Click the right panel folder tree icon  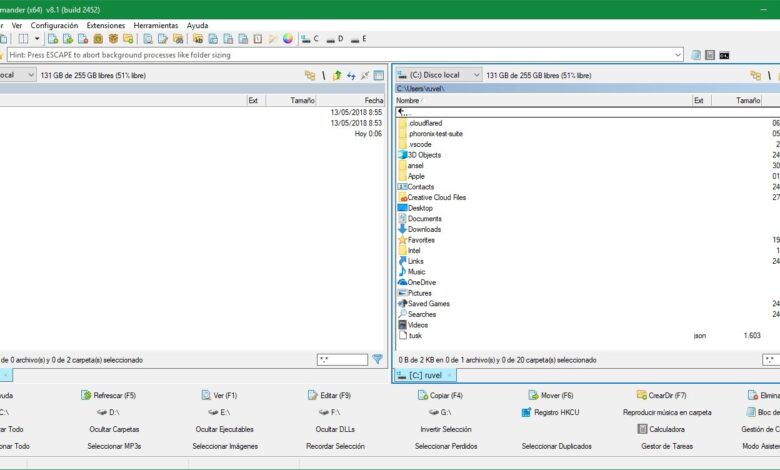pyautogui.click(x=755, y=76)
